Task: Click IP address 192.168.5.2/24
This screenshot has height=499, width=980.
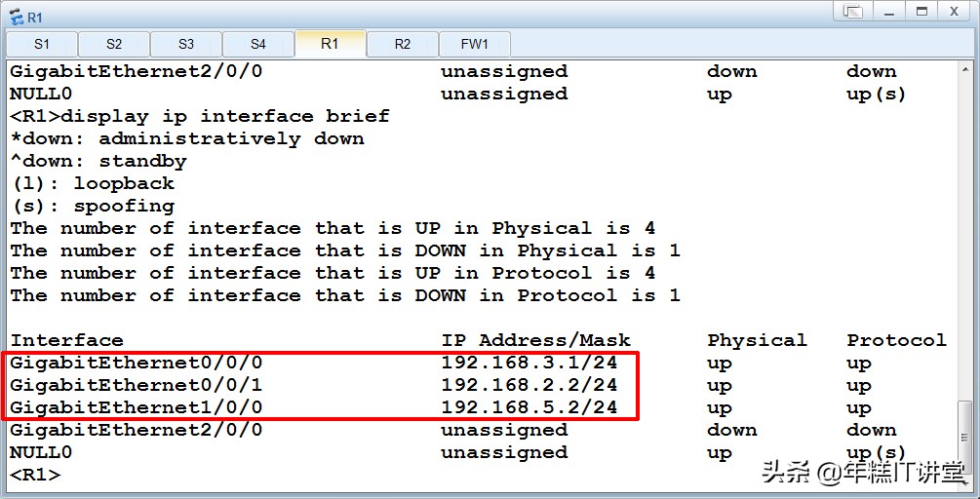Action: pyautogui.click(x=529, y=407)
